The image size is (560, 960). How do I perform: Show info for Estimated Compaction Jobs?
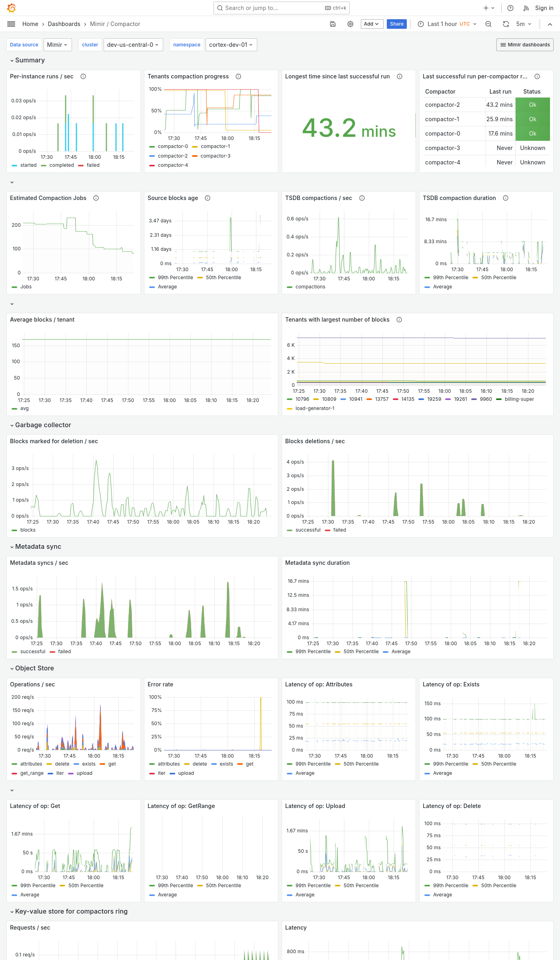96,198
